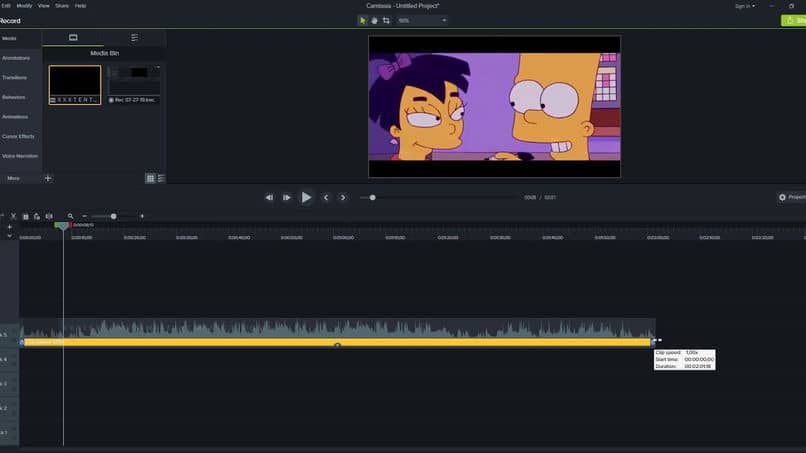The image size is (806, 453).
Task: Open the canvas zoom level dropdown
Action: coord(422,21)
